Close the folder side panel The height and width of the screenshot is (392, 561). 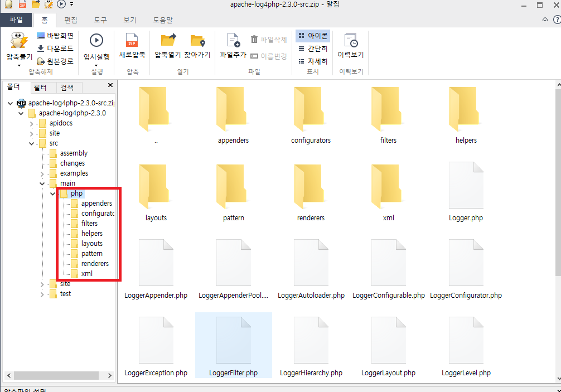click(110, 85)
